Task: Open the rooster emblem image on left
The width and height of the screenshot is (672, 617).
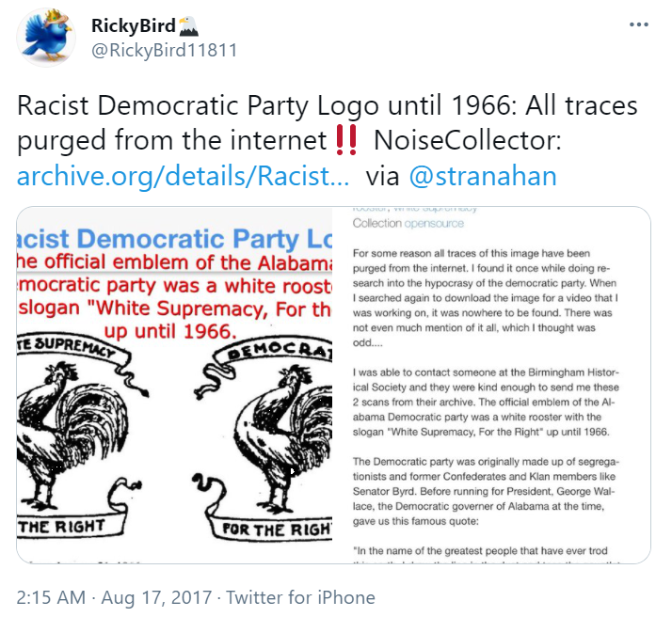Action: 174,385
